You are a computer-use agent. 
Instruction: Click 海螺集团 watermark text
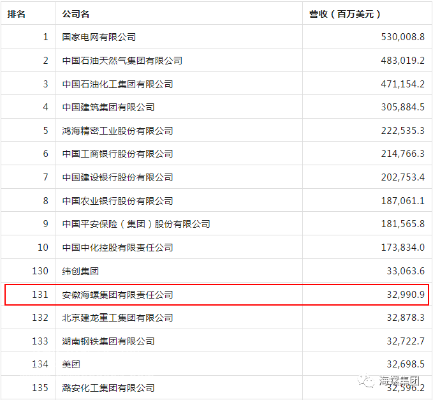(399, 380)
